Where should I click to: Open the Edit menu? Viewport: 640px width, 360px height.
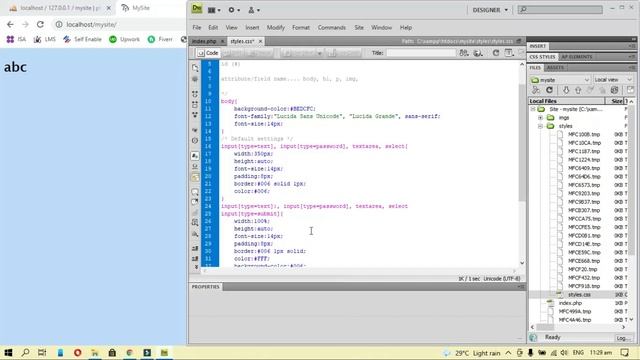(x=213, y=27)
